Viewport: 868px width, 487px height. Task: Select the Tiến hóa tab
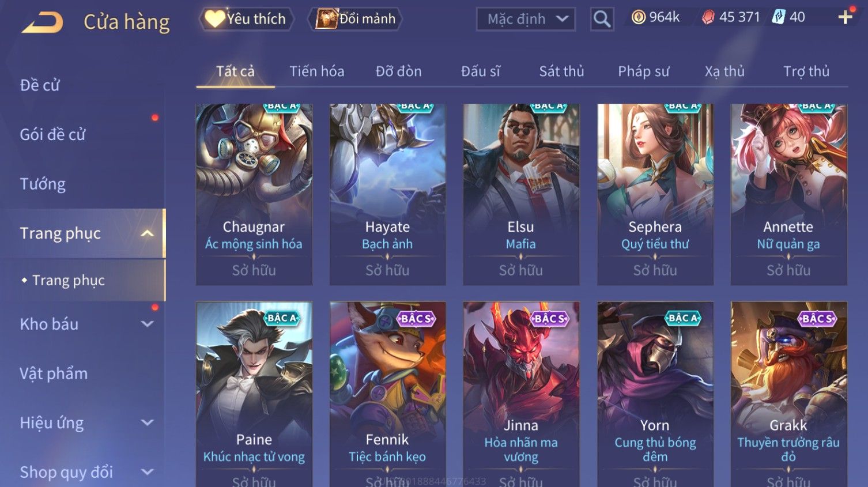click(x=316, y=71)
